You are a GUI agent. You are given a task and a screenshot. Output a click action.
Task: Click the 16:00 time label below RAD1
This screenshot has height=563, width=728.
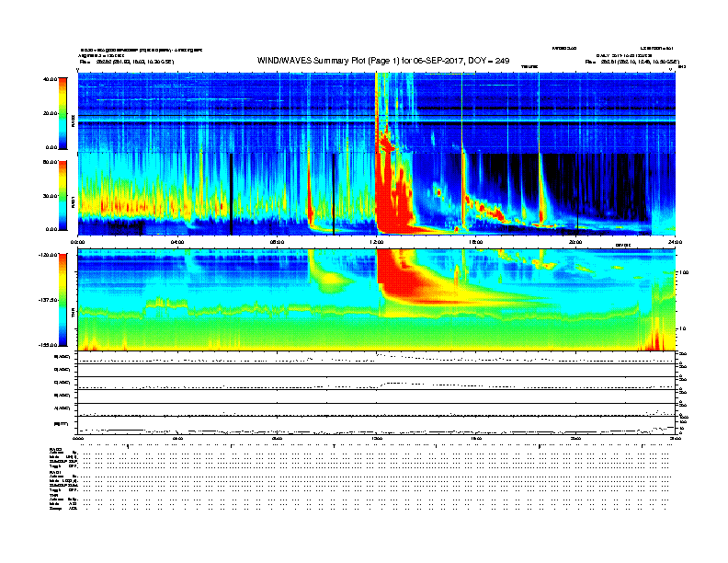476,242
